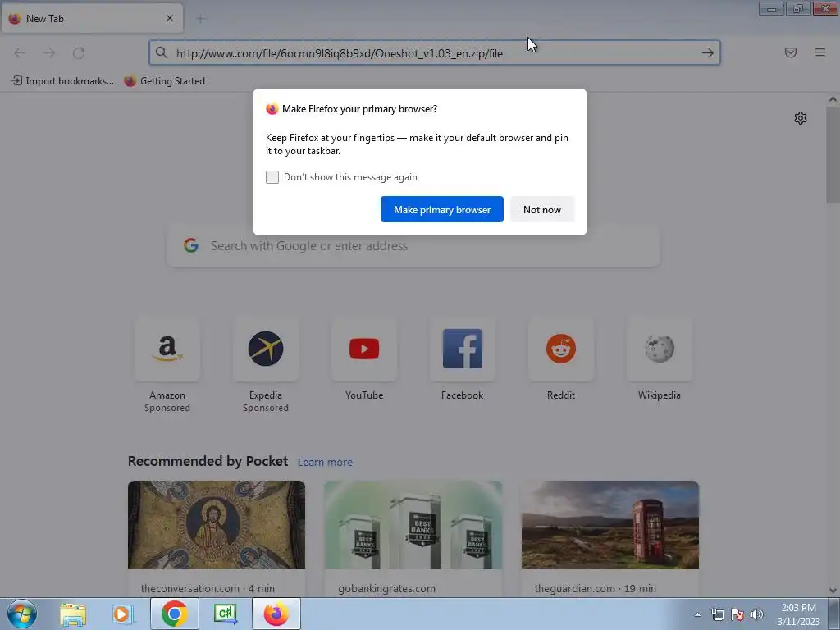840x630 pixels.
Task: Click the scrollbar up arrow
Action: coord(833,99)
